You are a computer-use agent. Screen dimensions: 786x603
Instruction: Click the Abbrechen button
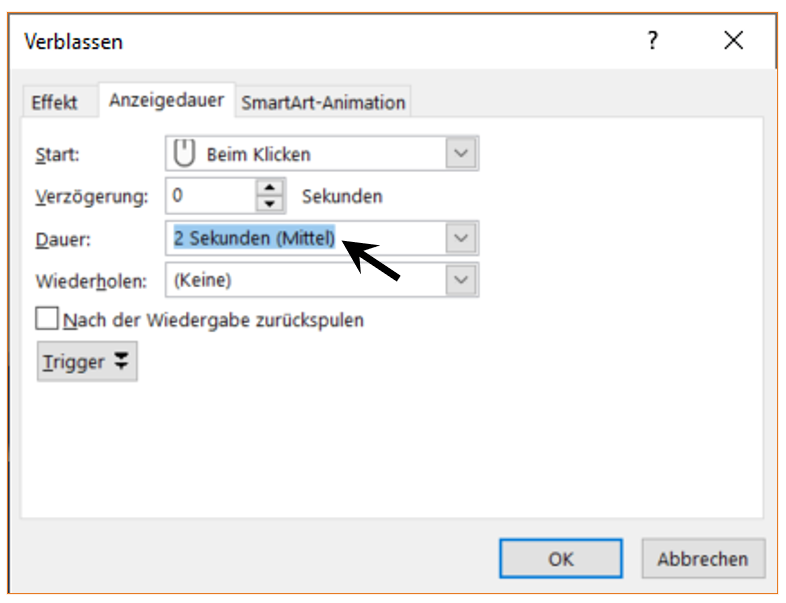pyautogui.click(x=702, y=558)
